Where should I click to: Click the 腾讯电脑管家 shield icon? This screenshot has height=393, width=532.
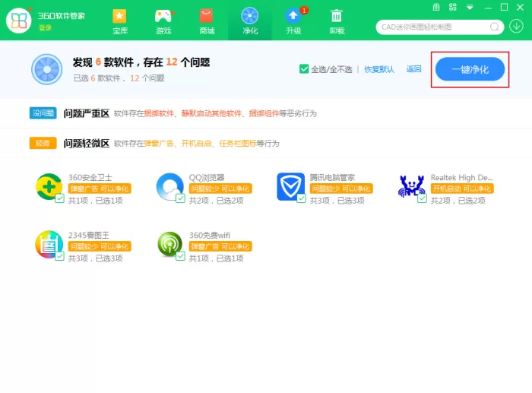(x=291, y=187)
